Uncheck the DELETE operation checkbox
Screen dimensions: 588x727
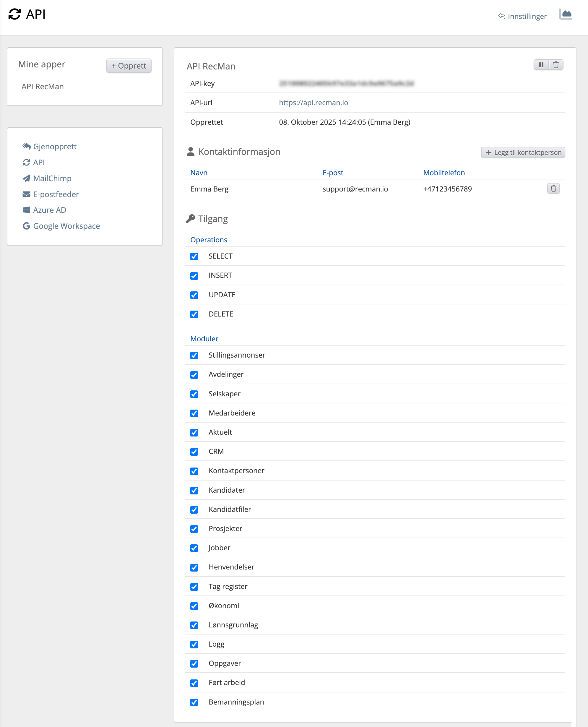[194, 314]
